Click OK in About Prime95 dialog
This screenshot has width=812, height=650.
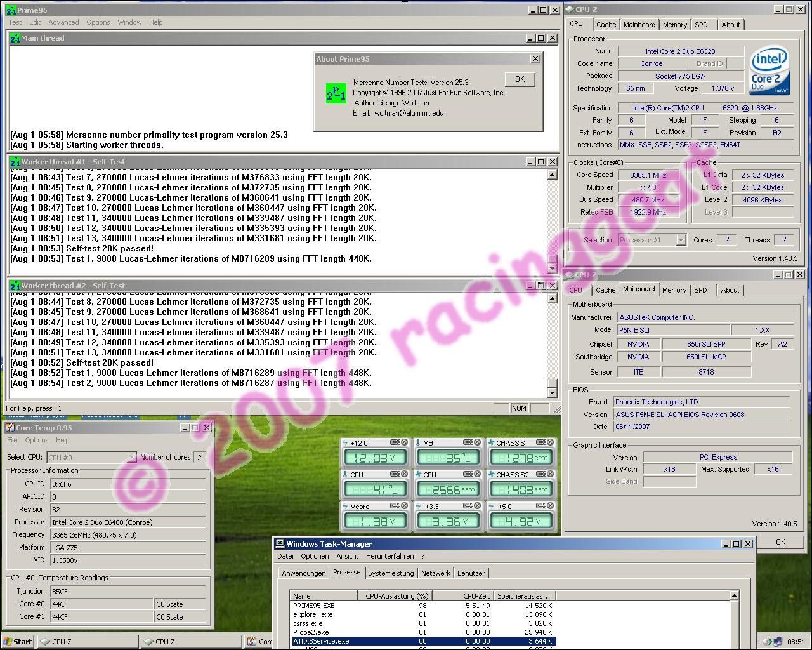(520, 79)
